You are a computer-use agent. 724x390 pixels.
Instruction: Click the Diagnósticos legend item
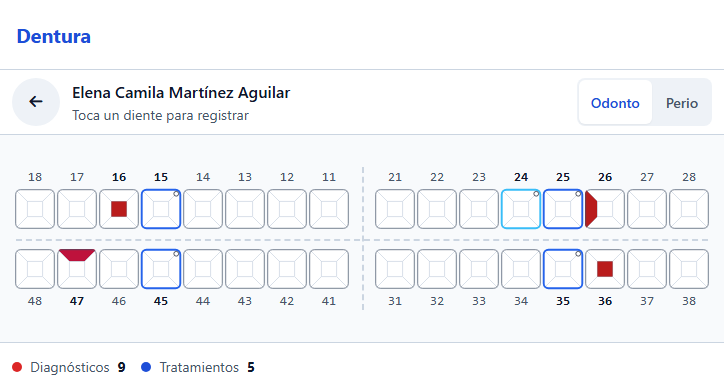[68, 367]
